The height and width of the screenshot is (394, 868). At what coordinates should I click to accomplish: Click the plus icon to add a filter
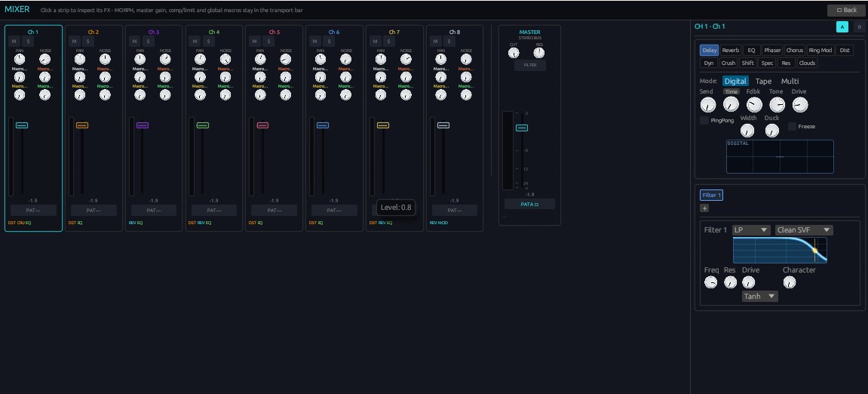pyautogui.click(x=704, y=208)
